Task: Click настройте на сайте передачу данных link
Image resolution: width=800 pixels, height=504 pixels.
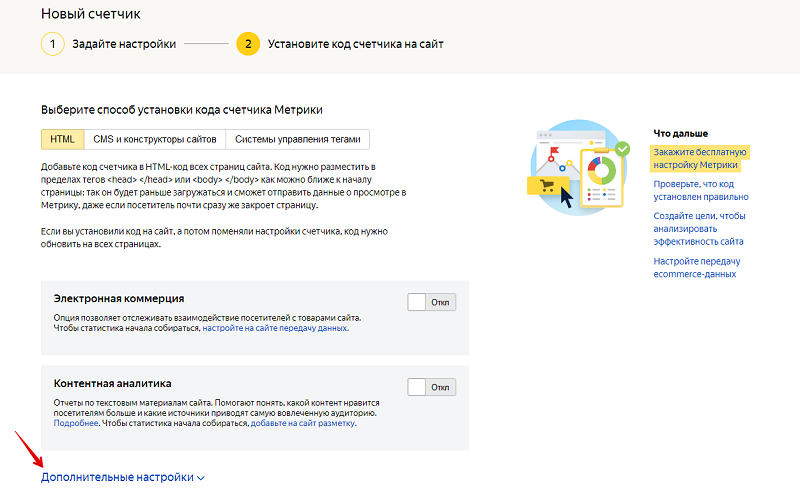Action: (276, 328)
